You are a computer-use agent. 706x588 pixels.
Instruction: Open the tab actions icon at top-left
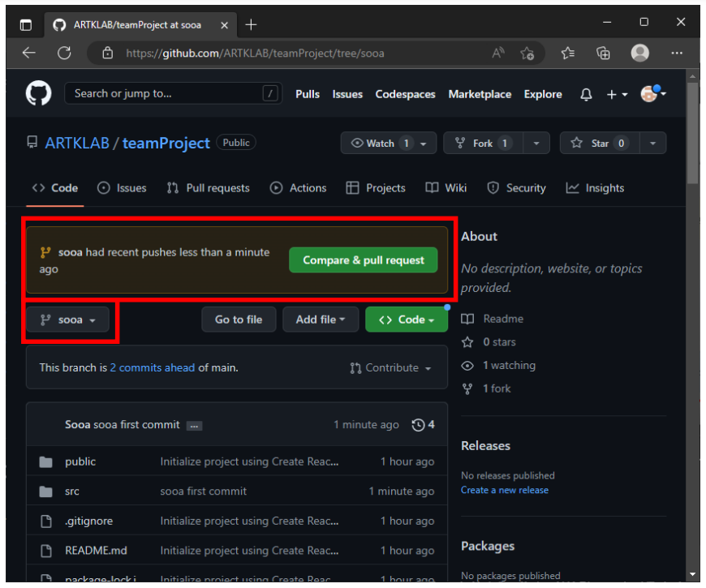click(26, 25)
